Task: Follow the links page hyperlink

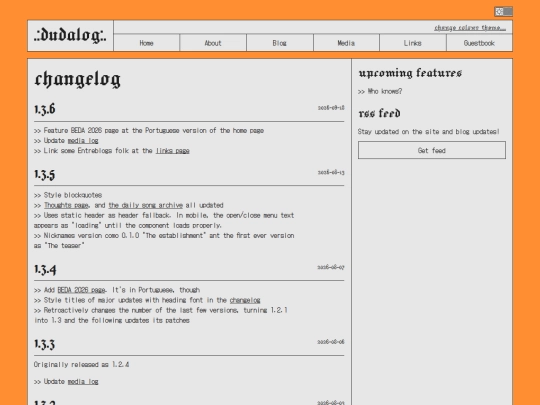Action: (173, 150)
